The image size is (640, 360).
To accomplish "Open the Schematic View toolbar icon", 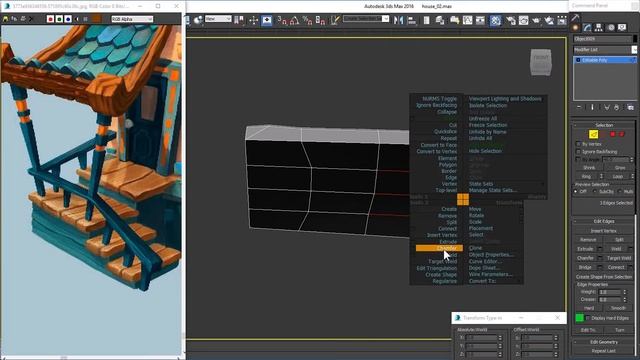I will point(480,20).
